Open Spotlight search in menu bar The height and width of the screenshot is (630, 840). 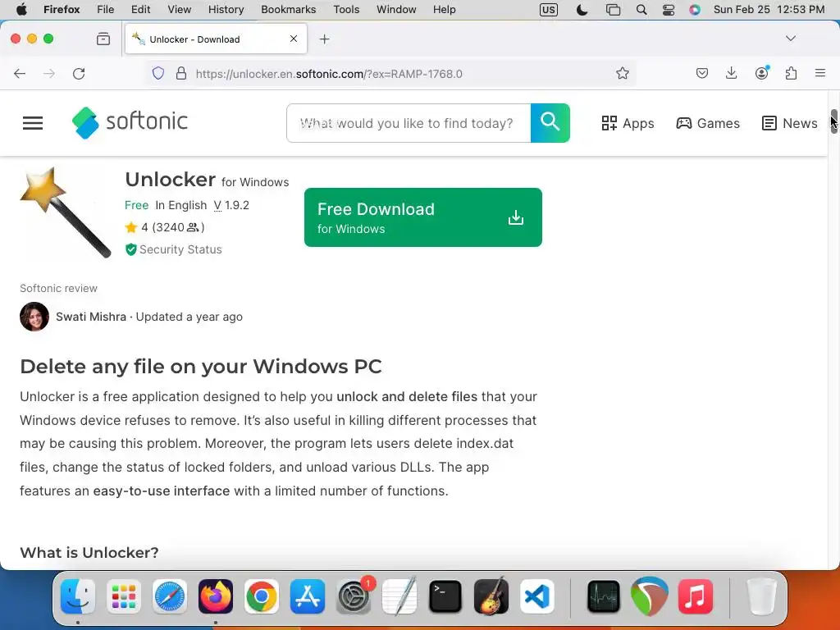[641, 10]
